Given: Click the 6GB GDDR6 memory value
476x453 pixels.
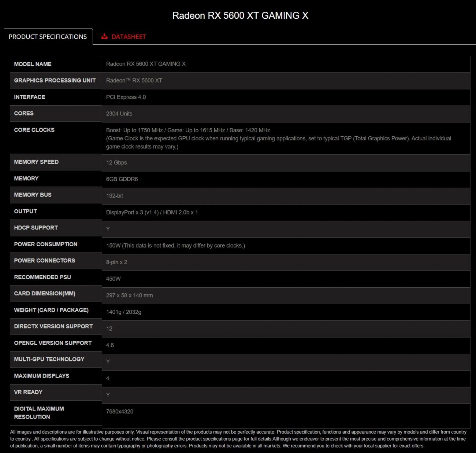Looking at the screenshot, I should pyautogui.click(x=122, y=179).
